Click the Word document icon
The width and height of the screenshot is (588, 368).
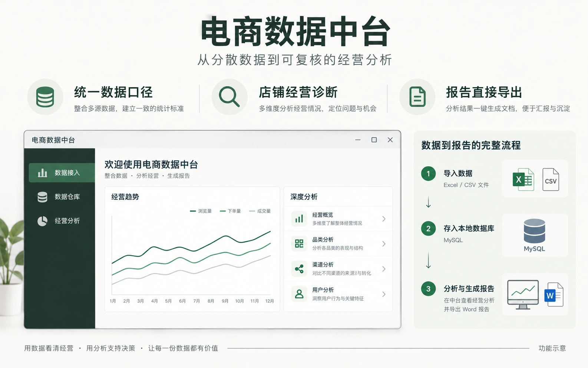click(x=554, y=295)
